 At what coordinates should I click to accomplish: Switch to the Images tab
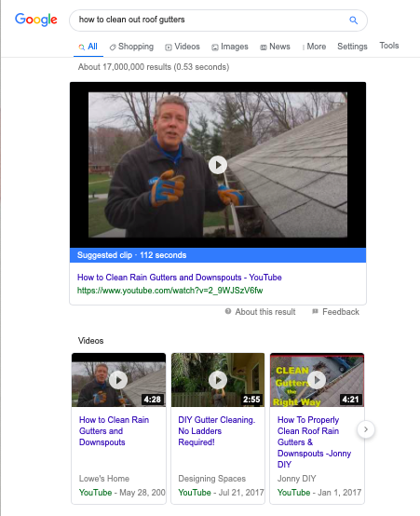click(230, 47)
